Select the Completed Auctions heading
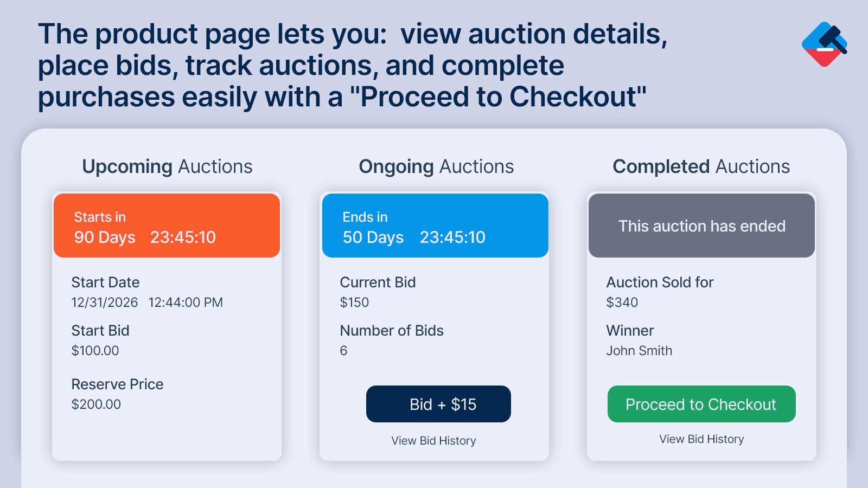Screen dimensions: 868x488 [701, 166]
